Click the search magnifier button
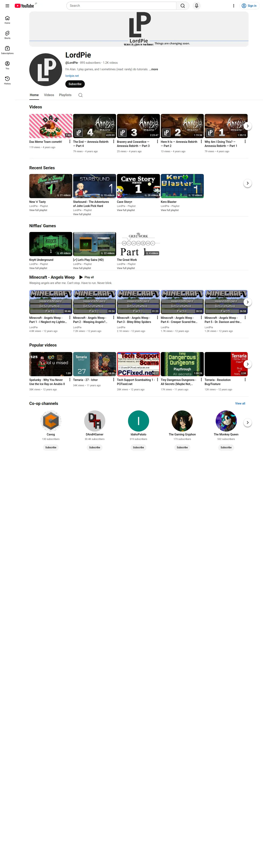 click(x=183, y=6)
